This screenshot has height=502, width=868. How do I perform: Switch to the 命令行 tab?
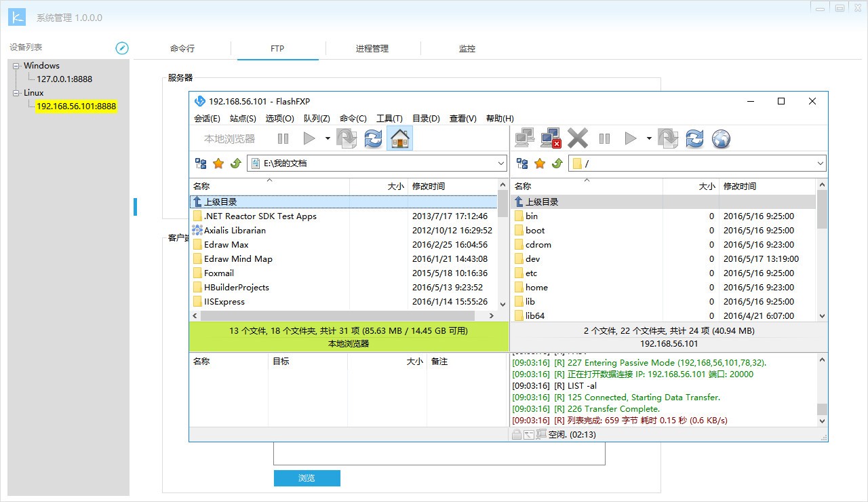(182, 49)
